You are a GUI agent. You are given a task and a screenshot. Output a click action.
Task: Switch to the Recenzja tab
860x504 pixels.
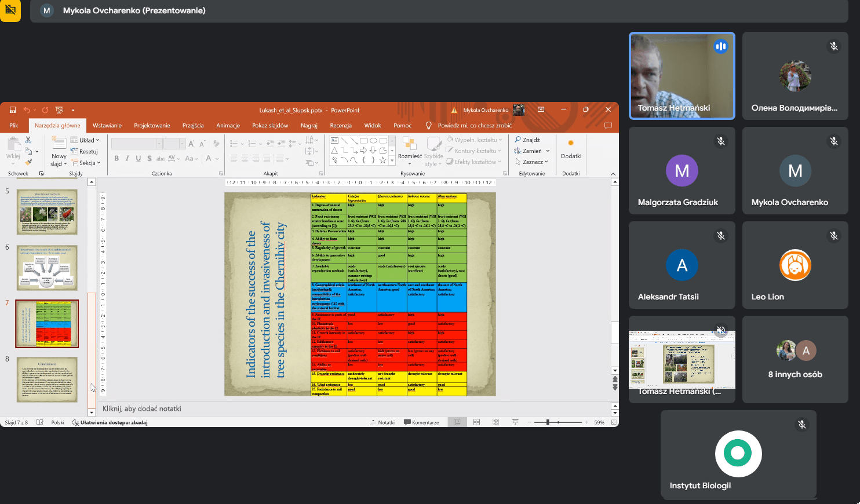pos(341,125)
